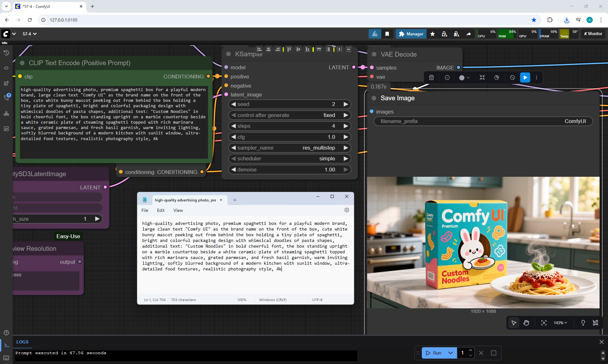Toggle link visibility icon in the canvas toolbar

(x=595, y=323)
